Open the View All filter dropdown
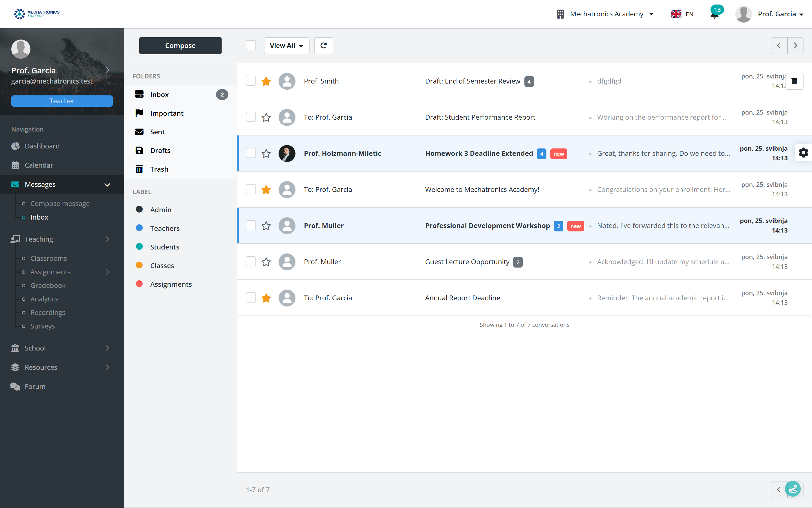This screenshot has height=508, width=812. (286, 46)
